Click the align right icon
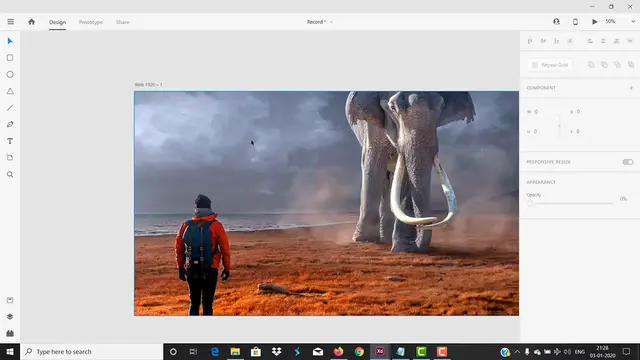 point(616,41)
